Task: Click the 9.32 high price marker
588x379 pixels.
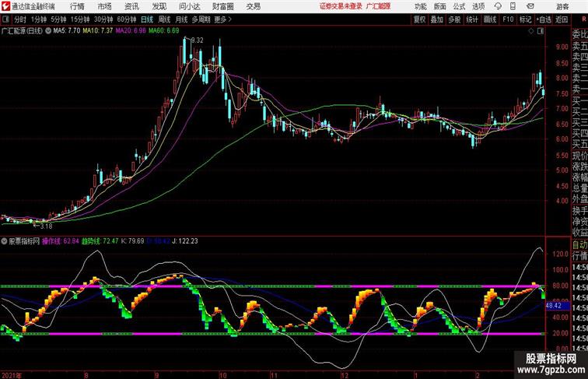Action: (x=198, y=40)
